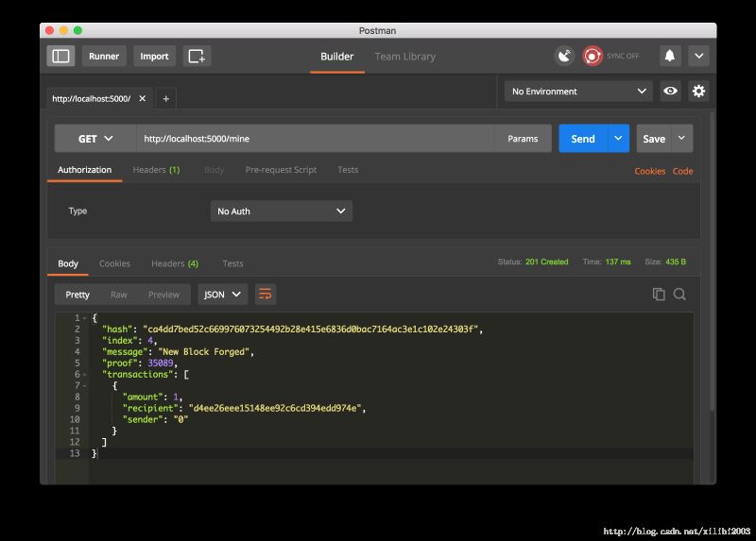Open manage environments gear icon
This screenshot has height=541, width=756.
(x=698, y=91)
